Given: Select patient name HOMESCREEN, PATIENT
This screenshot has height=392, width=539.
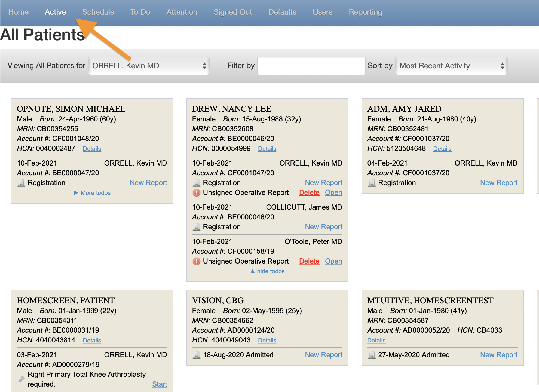Looking at the screenshot, I should (66, 300).
